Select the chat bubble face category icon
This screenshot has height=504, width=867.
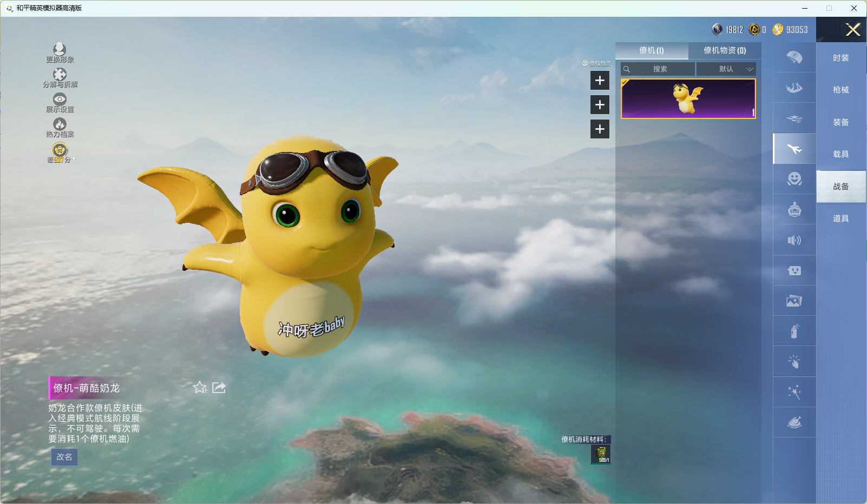tap(794, 270)
